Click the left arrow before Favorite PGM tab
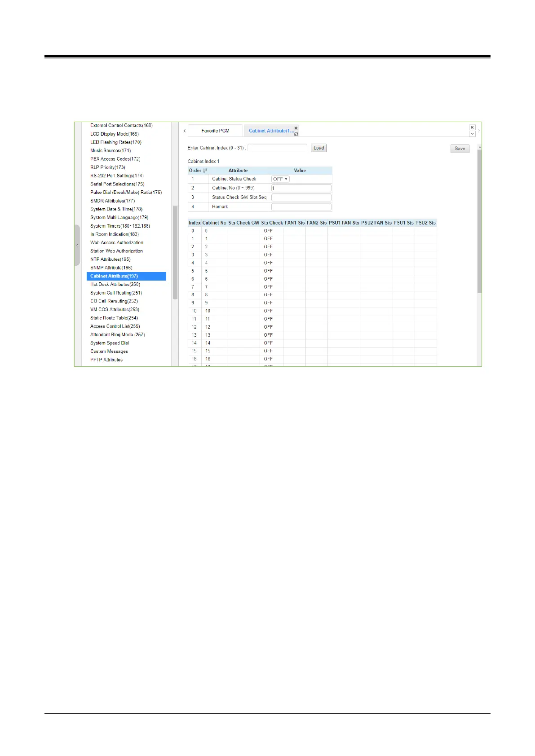The image size is (535, 756). point(184,131)
